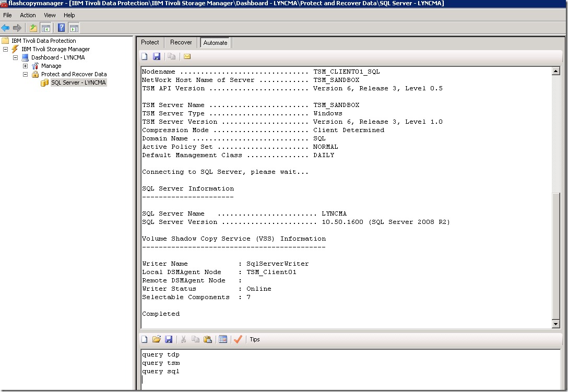Collapse the Dashboard - LYNCMA node
The image size is (568, 392).
(16, 57)
